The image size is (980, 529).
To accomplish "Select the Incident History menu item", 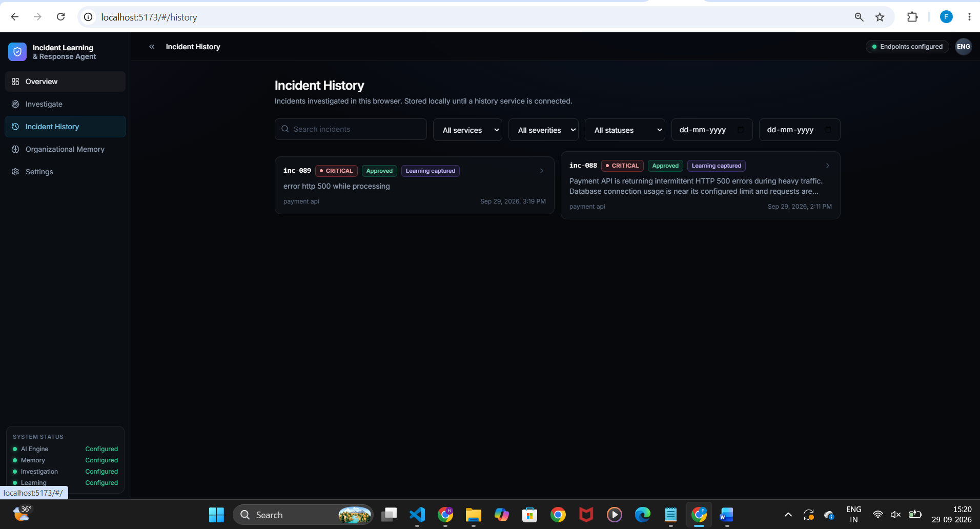I will (x=65, y=127).
